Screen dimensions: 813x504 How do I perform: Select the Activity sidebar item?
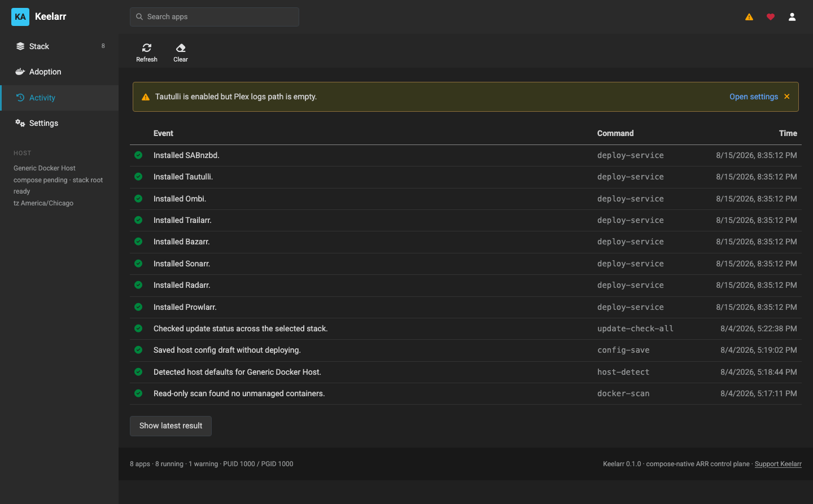tap(59, 98)
